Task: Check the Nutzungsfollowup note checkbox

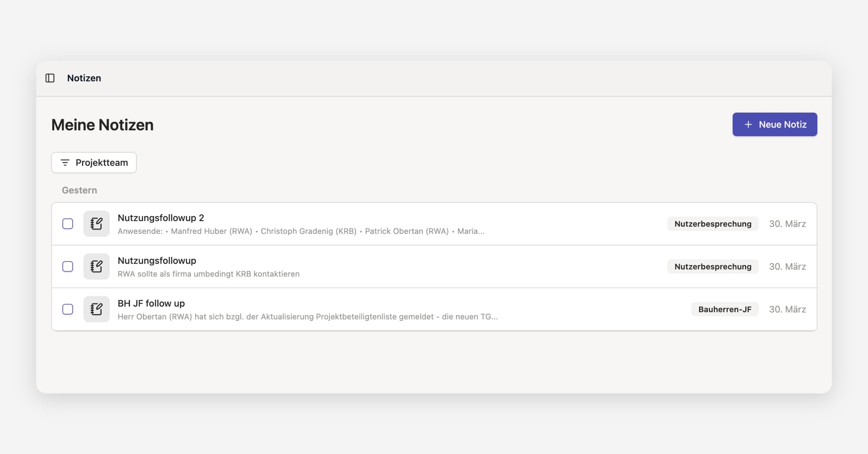Action: click(x=68, y=266)
